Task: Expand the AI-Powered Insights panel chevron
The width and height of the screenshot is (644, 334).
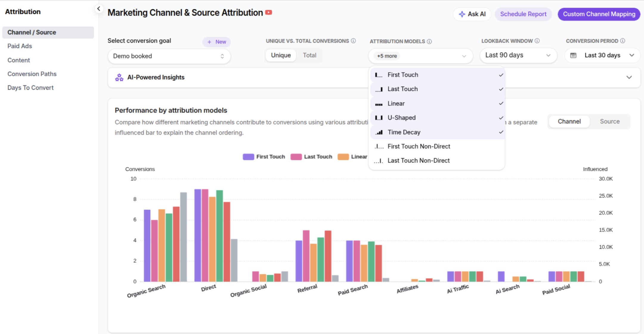Action: pyautogui.click(x=629, y=78)
